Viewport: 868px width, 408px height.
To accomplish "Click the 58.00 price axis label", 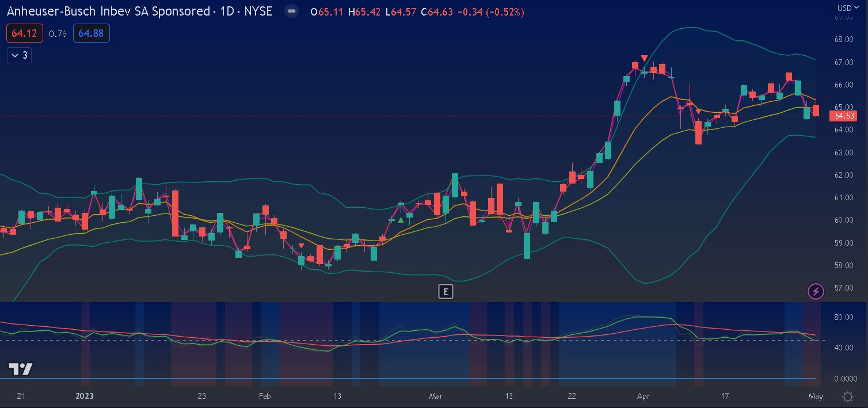I will click(844, 265).
